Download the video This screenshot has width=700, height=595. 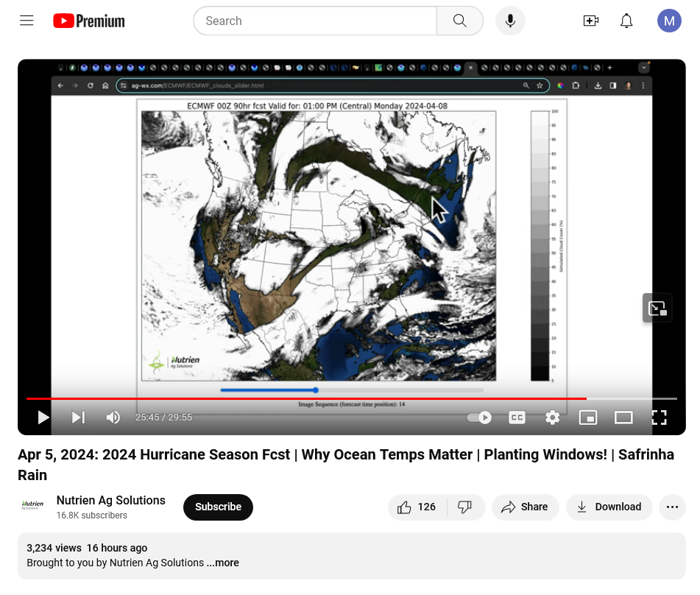tap(609, 507)
